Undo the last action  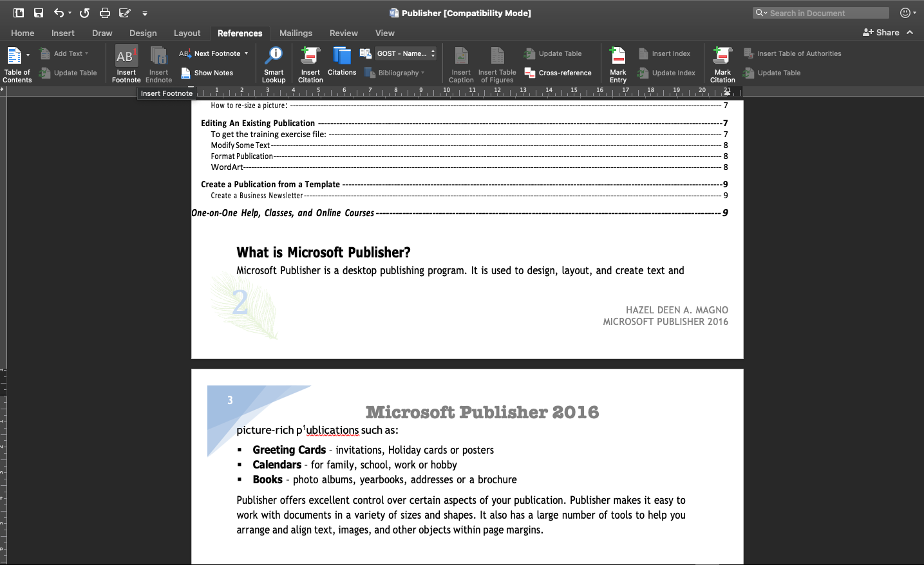59,13
